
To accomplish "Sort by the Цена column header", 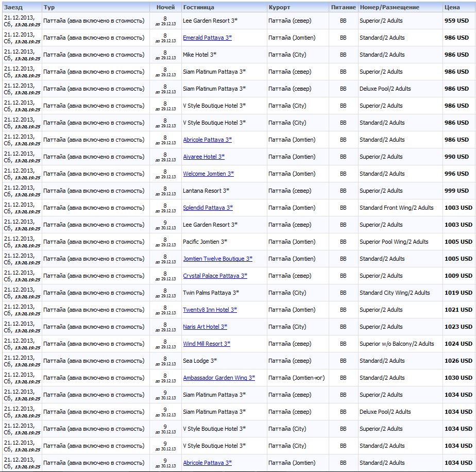I will click(452, 7).
